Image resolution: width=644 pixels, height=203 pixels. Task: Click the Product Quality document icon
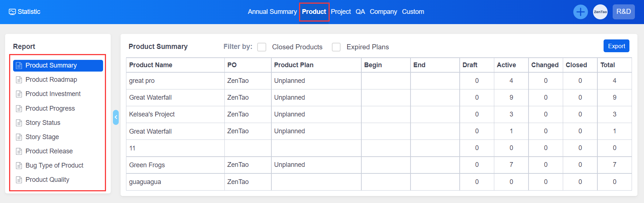coord(19,180)
